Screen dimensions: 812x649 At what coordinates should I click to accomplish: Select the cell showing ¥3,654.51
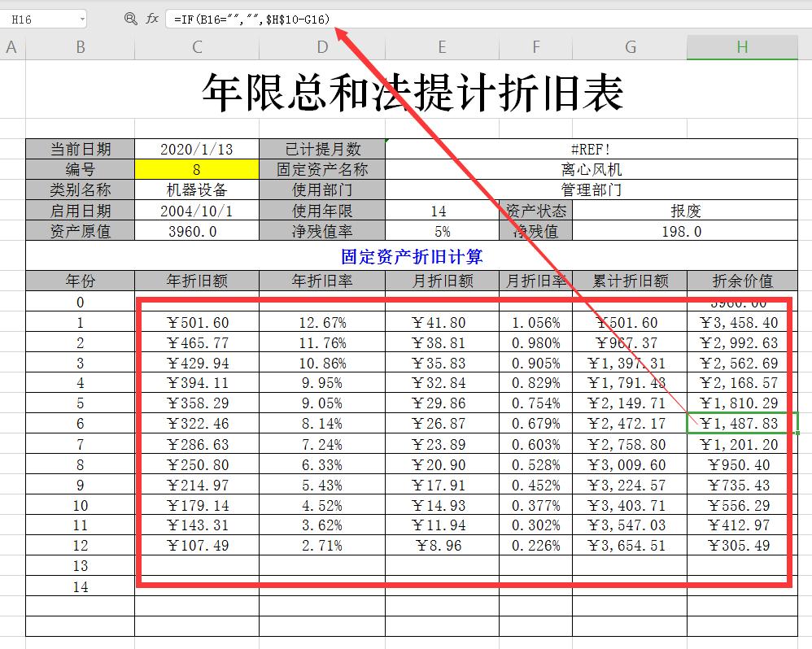630,546
